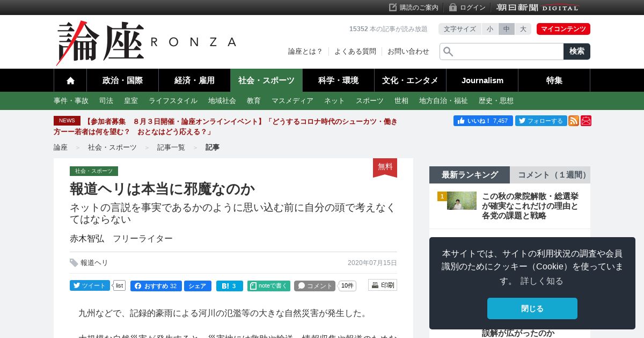Open お問い合わせ link
Image resolution: width=644 pixels, height=338 pixels.
pyautogui.click(x=408, y=52)
